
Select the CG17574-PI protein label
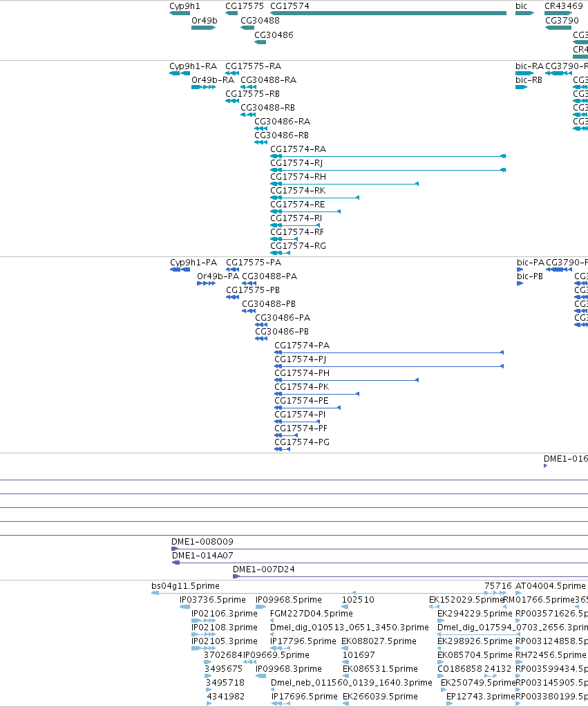tap(300, 415)
